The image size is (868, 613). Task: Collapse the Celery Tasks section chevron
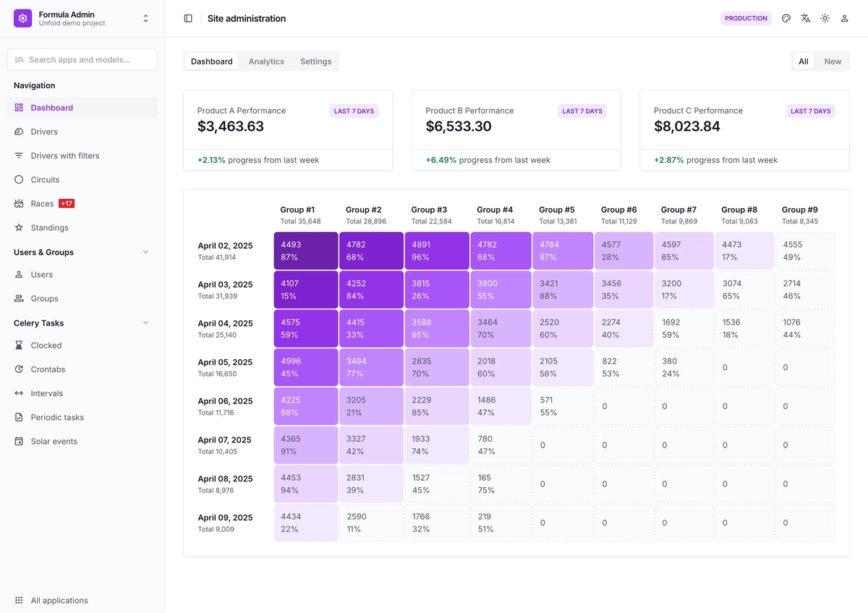[145, 323]
